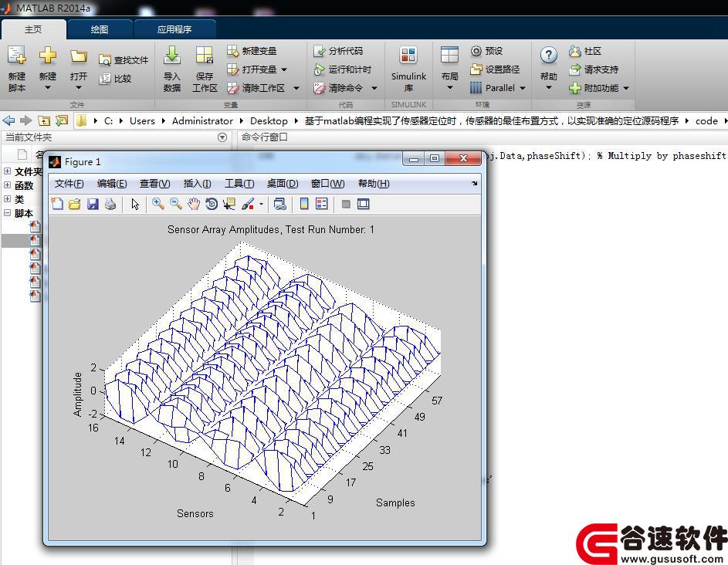Click Run and Time (运行和计时)

point(343,69)
